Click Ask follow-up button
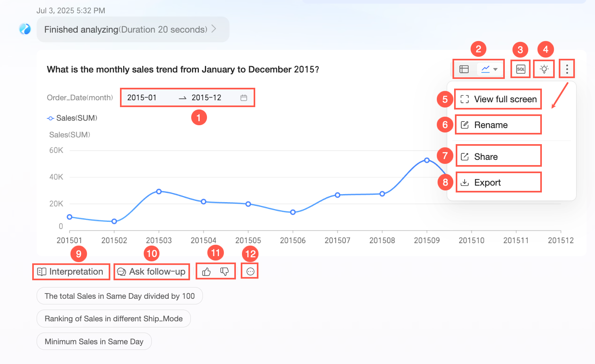Screen dimensions: 595x364 [151, 272]
